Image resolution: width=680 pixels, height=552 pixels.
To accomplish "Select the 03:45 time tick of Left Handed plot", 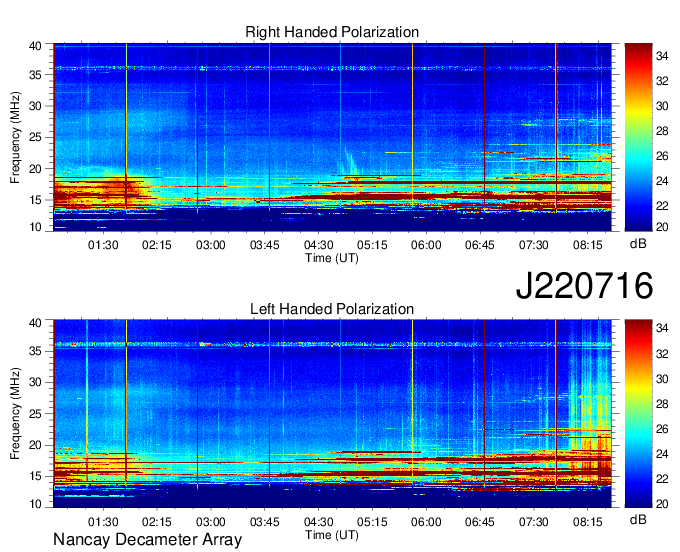I will point(265,522).
